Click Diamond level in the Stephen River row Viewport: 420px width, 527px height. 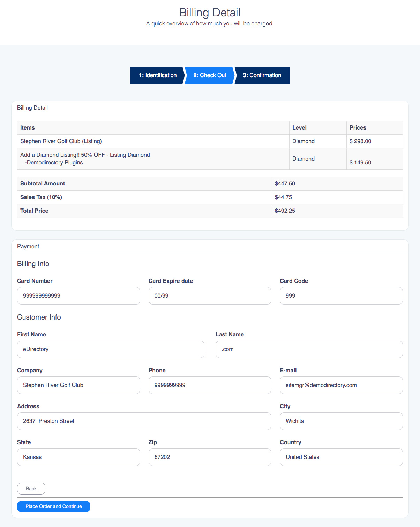(x=303, y=141)
